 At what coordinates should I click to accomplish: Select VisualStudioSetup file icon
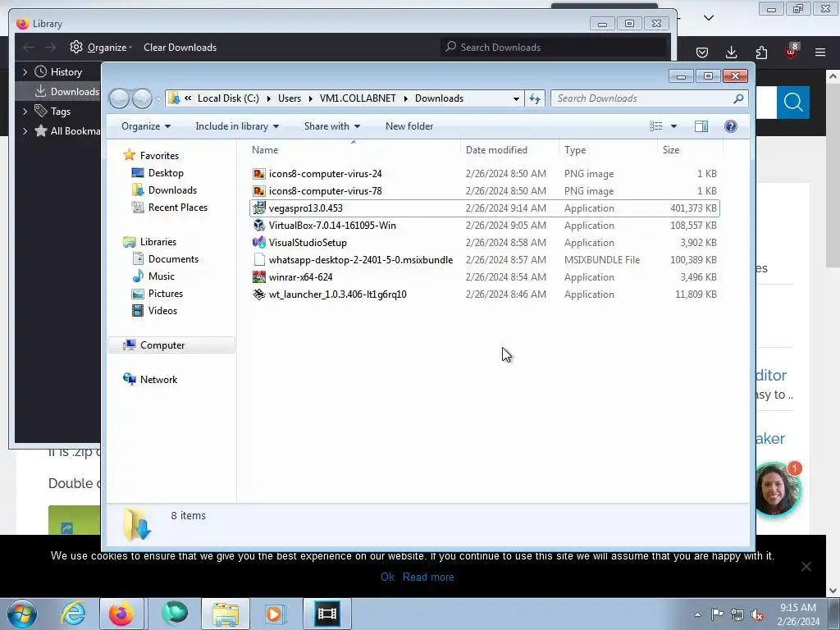click(x=259, y=243)
